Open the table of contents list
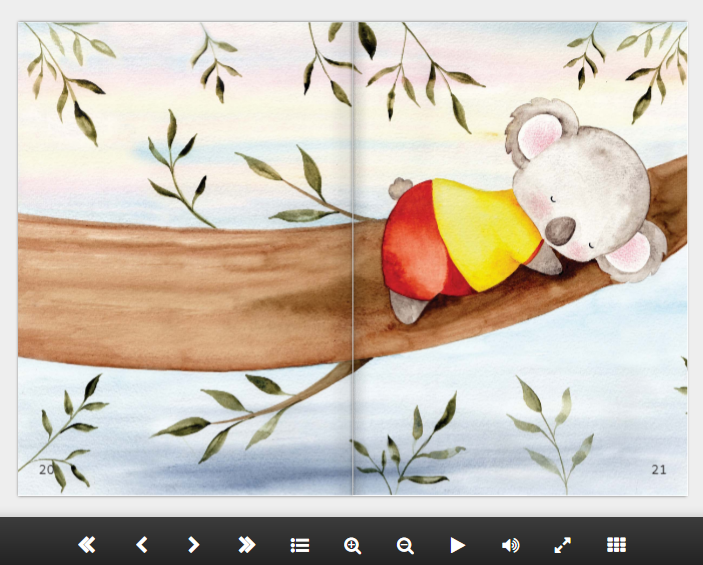Image resolution: width=703 pixels, height=565 pixels. (x=299, y=545)
